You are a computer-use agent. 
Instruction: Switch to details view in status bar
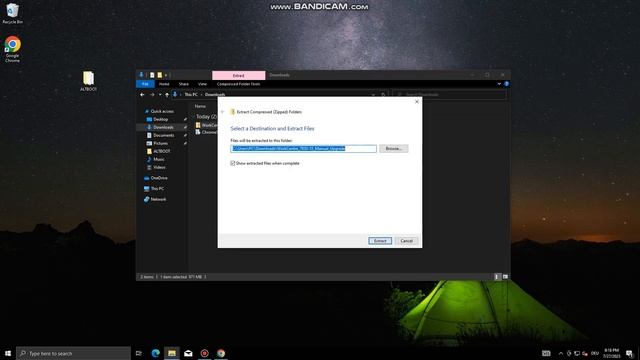click(x=497, y=277)
